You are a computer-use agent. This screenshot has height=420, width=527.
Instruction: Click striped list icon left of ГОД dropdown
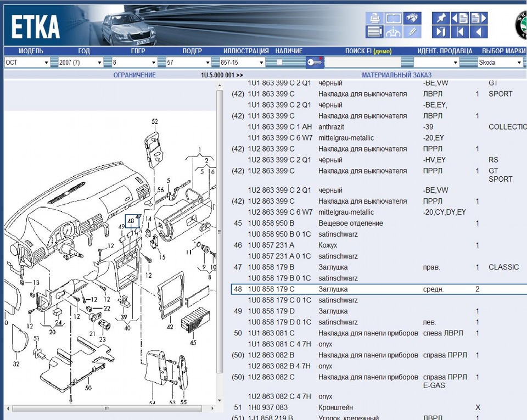pyautogui.click(x=54, y=62)
